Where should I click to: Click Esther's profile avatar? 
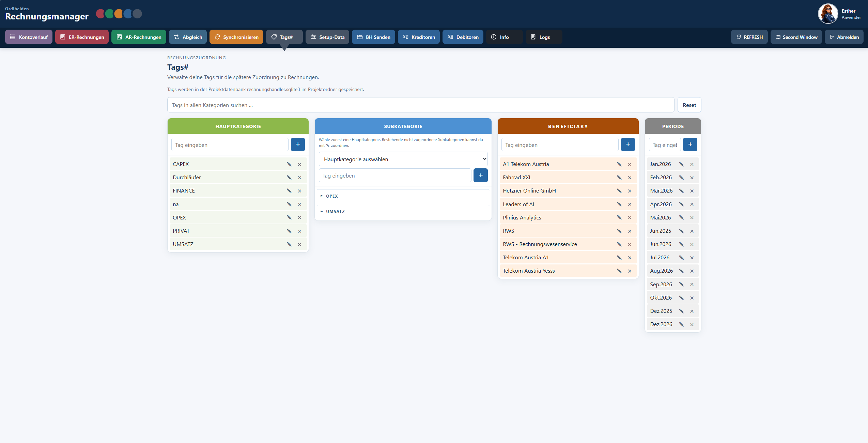[x=828, y=14]
